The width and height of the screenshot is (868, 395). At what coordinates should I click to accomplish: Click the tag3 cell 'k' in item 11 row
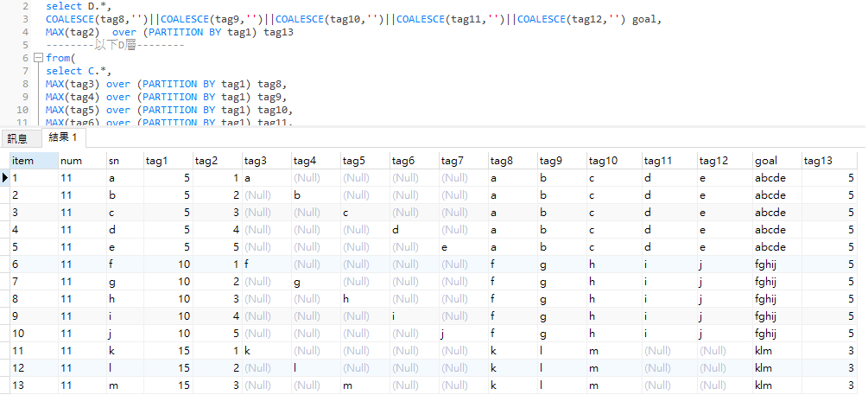(266, 351)
